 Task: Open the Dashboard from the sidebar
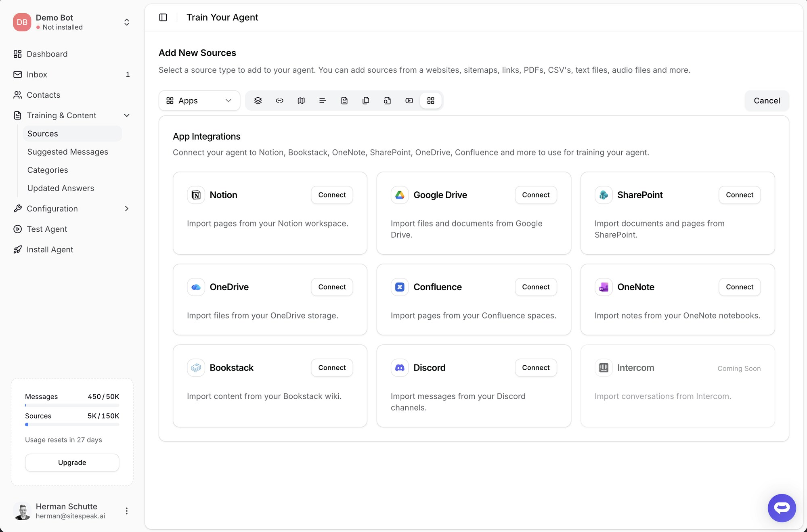[x=47, y=54]
